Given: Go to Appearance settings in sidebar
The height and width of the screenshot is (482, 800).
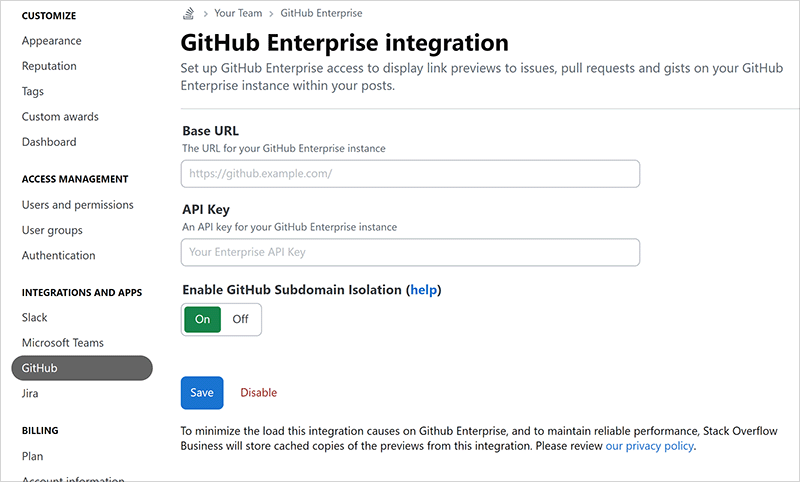Looking at the screenshot, I should click(x=52, y=41).
